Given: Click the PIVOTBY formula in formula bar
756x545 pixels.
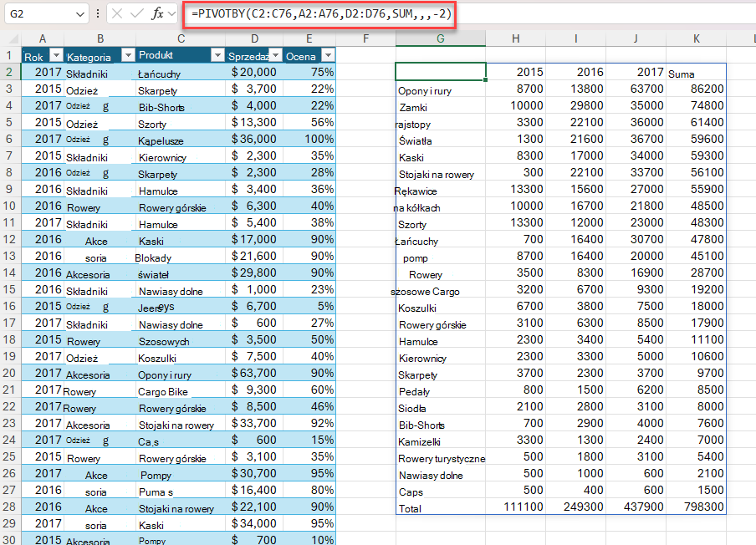Looking at the screenshot, I should pyautogui.click(x=322, y=14).
